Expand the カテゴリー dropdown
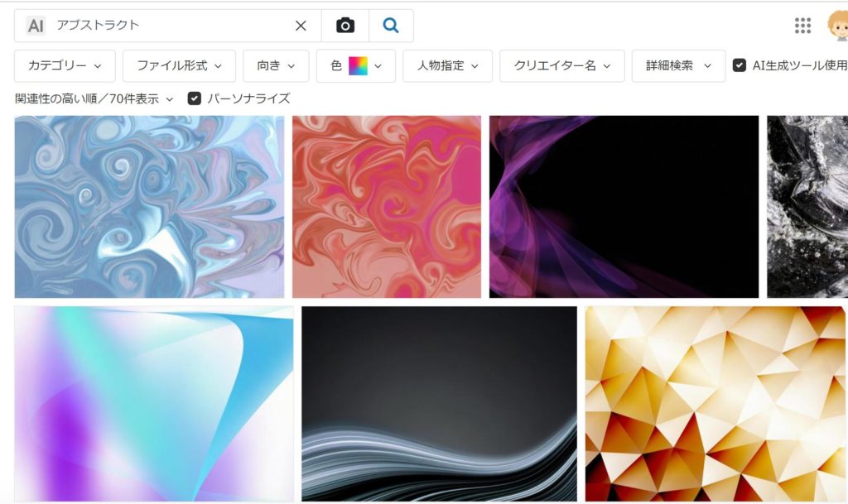Viewport: 848px width, 504px height. (x=65, y=65)
